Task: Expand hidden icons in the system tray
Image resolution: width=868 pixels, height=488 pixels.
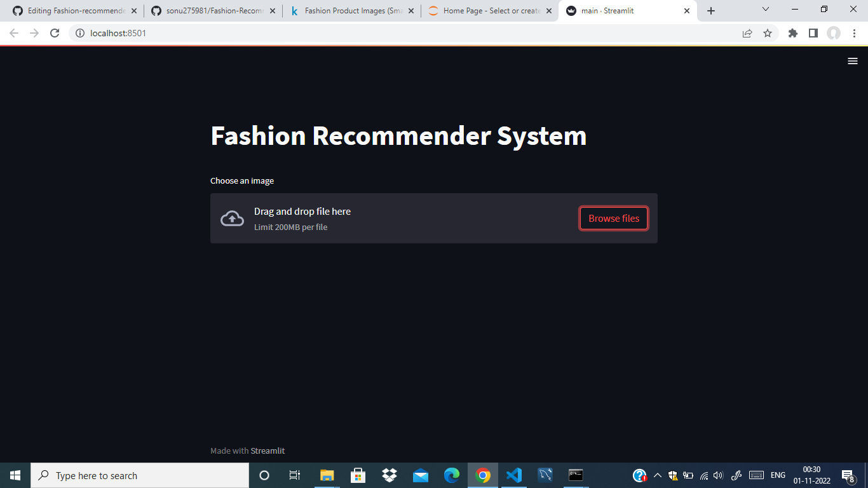Action: [x=658, y=475]
